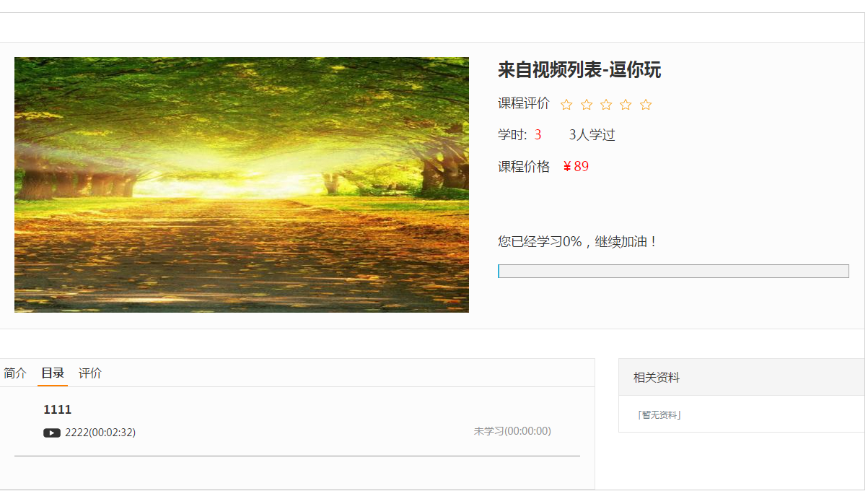The image size is (868, 499).
Task: Select the third rating star
Action: (606, 105)
